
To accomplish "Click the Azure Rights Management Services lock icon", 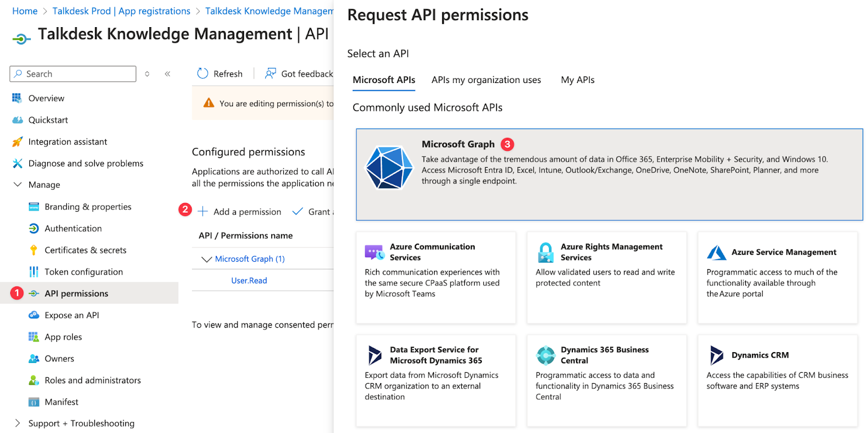I will [545, 252].
